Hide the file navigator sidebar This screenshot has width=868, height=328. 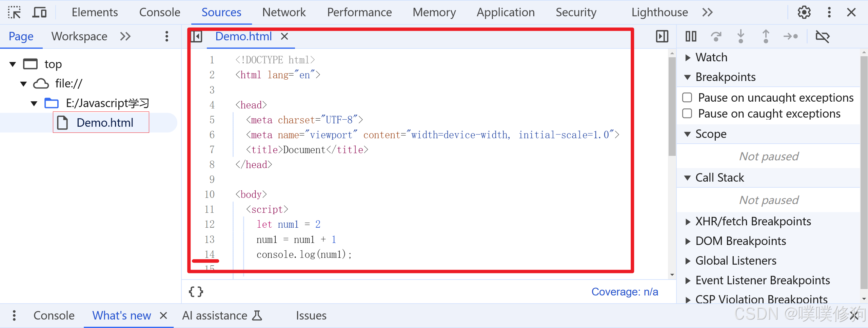tap(196, 36)
